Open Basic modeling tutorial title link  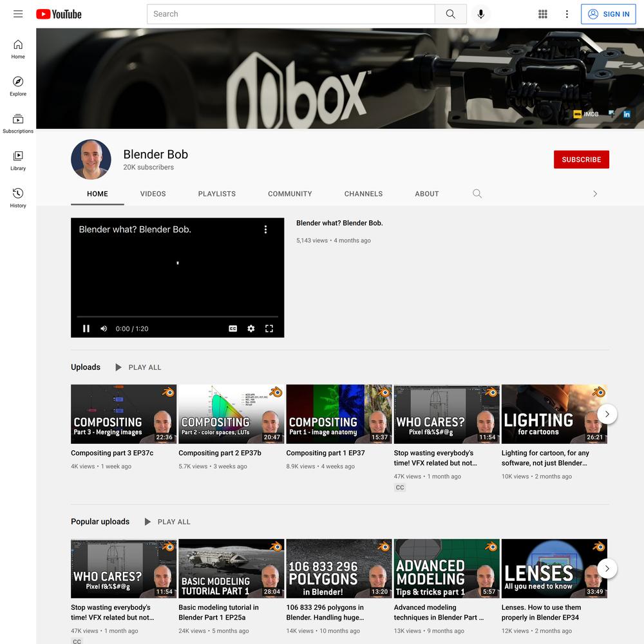tap(218, 612)
